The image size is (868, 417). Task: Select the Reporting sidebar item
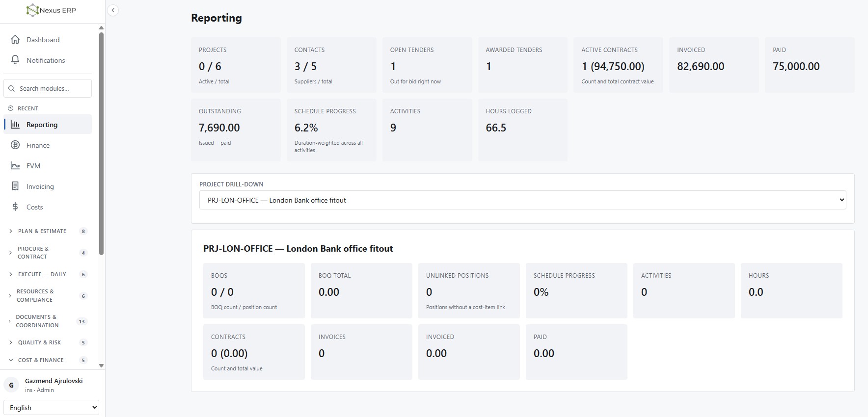[x=48, y=125]
